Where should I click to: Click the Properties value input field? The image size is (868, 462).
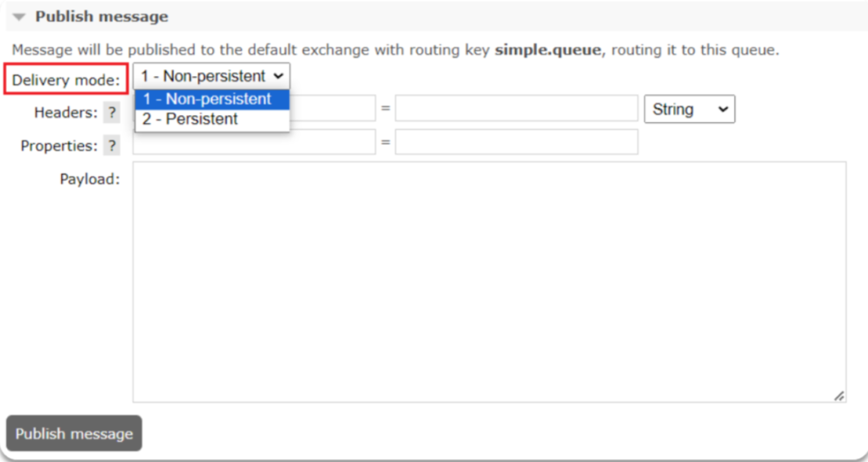516,142
